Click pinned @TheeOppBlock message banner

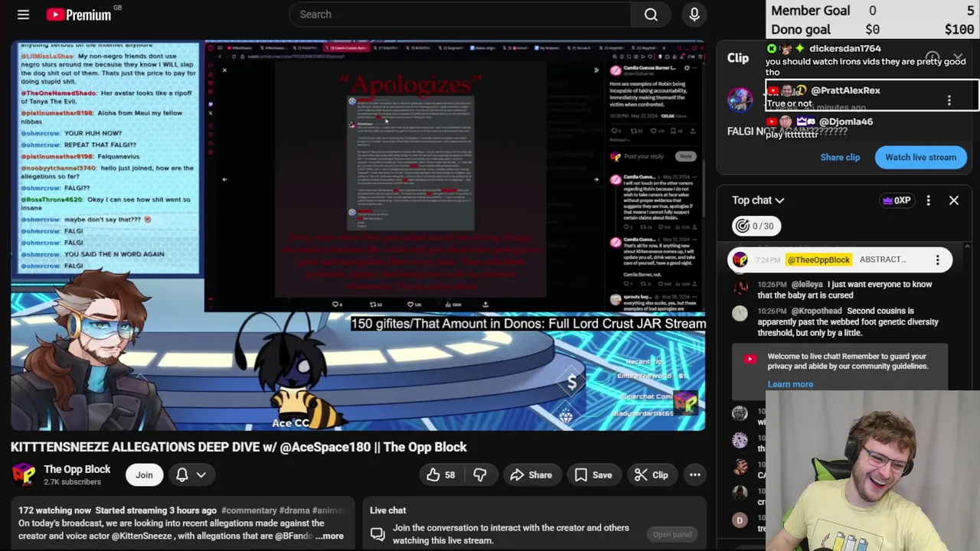(x=840, y=260)
